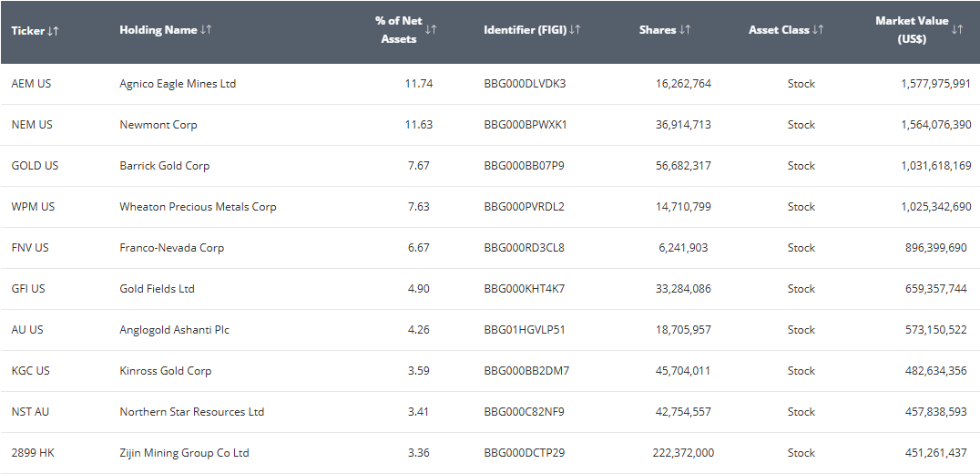Image resolution: width=980 pixels, height=474 pixels.
Task: Click market value 451,261,437
Action: click(x=935, y=453)
